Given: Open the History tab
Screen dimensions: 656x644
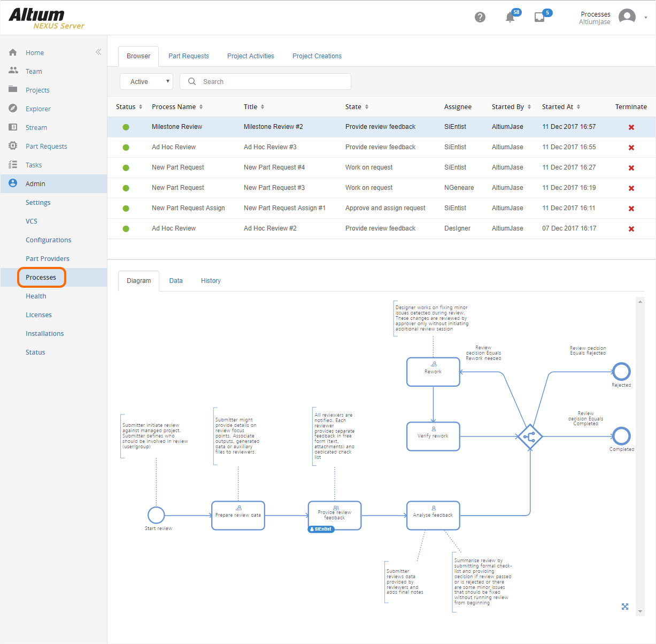Looking at the screenshot, I should click(211, 281).
